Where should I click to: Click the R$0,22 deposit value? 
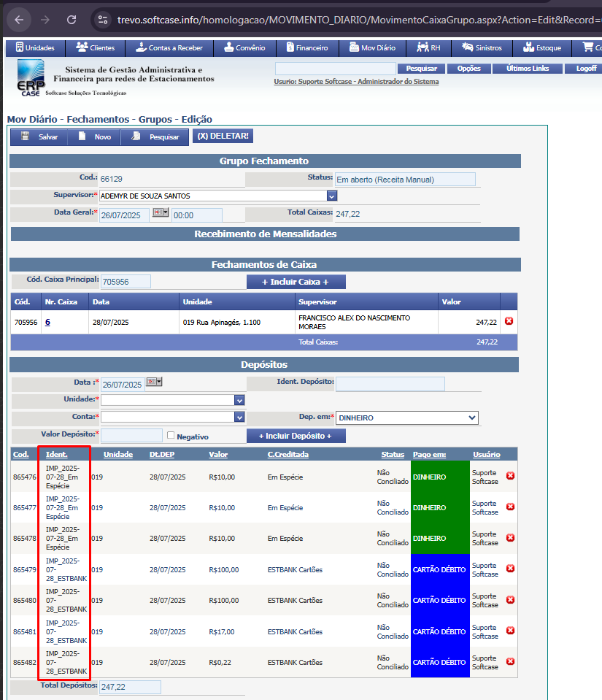click(220, 663)
